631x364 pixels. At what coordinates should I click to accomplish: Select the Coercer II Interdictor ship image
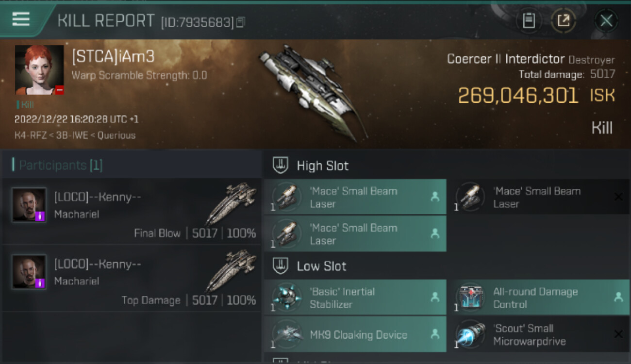pyautogui.click(x=313, y=91)
